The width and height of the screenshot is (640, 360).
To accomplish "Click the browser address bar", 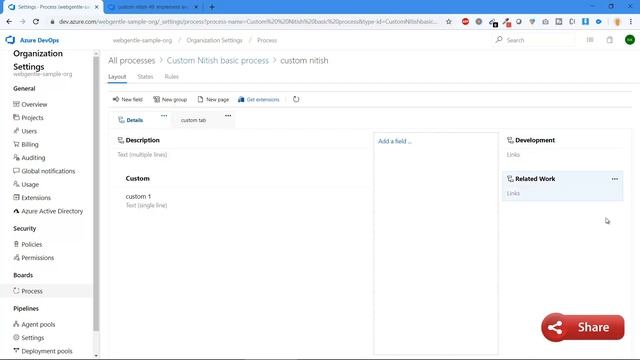I will [x=248, y=22].
